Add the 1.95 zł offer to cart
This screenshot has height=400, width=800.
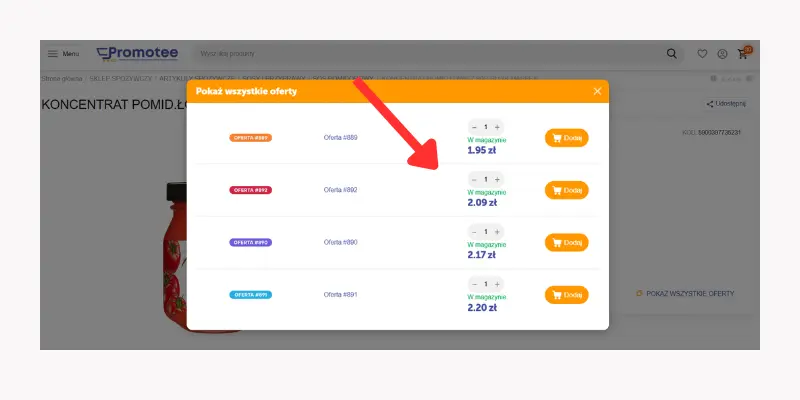click(566, 138)
